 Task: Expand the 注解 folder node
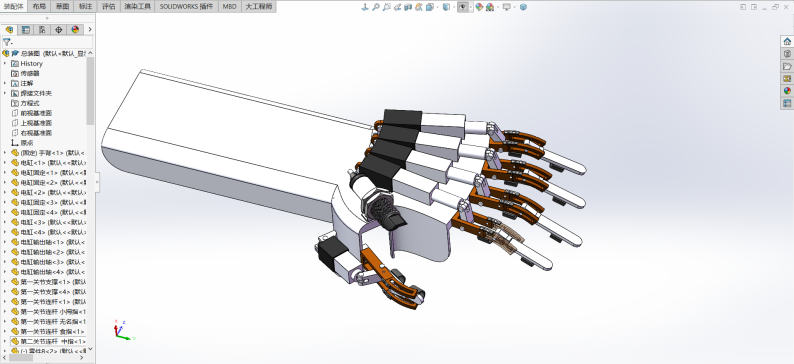tap(5, 83)
